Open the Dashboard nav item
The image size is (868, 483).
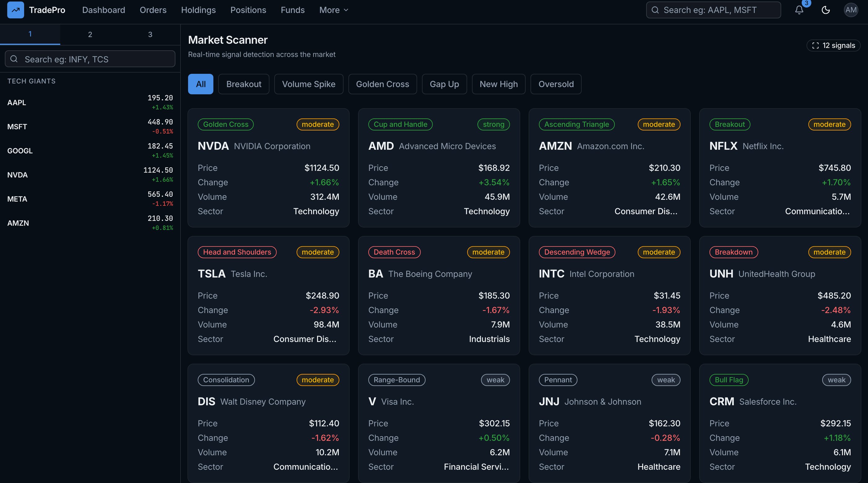[x=104, y=10]
